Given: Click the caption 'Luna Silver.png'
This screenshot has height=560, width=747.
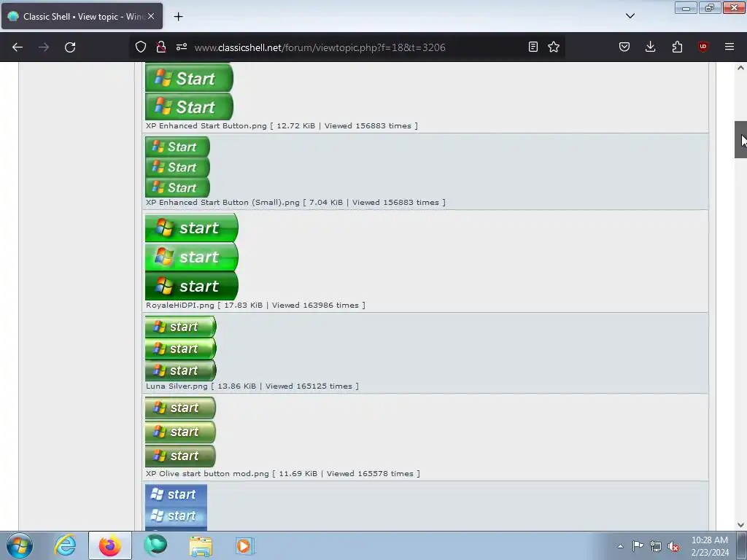Looking at the screenshot, I should click(177, 386).
